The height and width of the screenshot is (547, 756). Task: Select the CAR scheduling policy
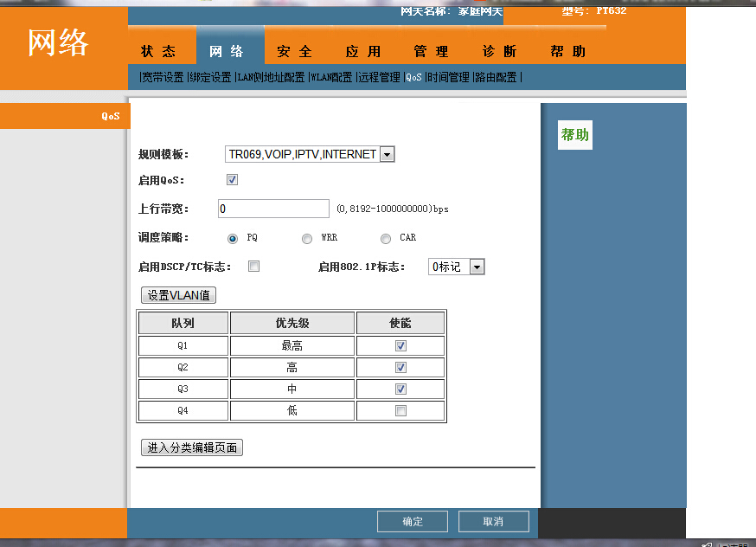[x=385, y=238]
